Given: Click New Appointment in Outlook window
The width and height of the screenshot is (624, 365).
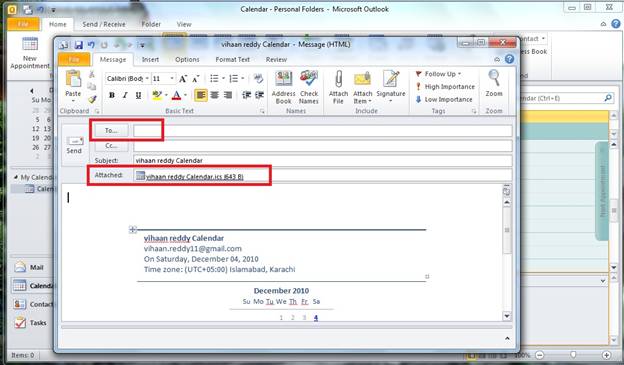Looking at the screenshot, I should [30, 53].
